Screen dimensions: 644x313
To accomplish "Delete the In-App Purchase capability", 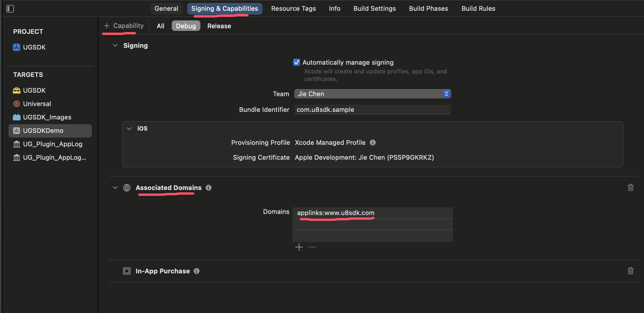I will (x=631, y=271).
